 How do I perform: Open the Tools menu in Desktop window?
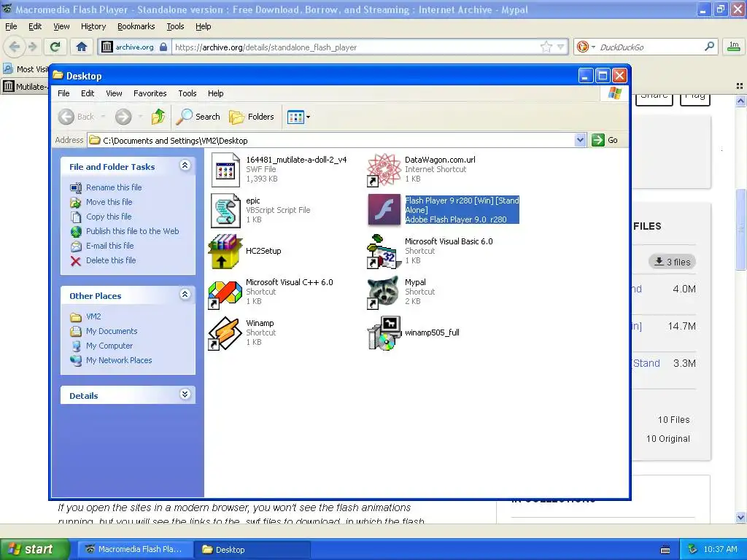click(187, 93)
